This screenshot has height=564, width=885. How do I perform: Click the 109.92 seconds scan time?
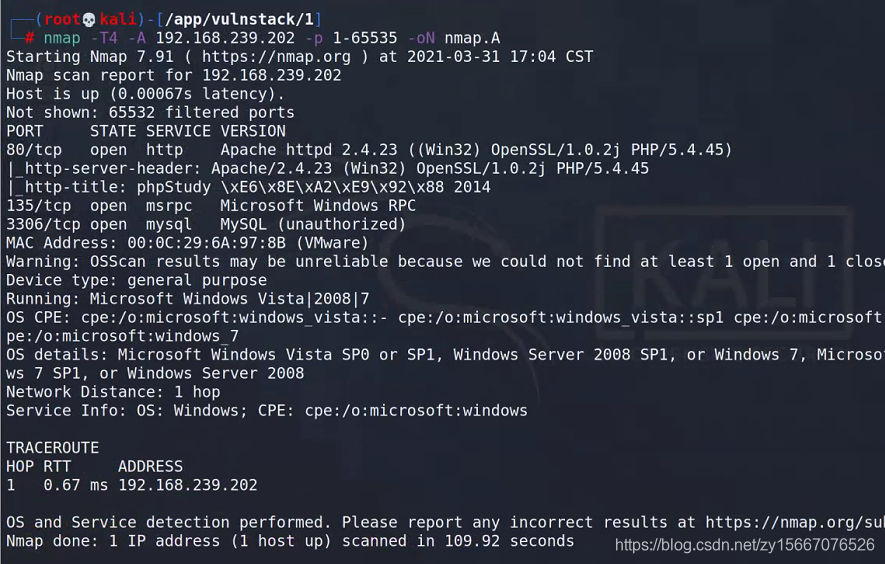[509, 541]
